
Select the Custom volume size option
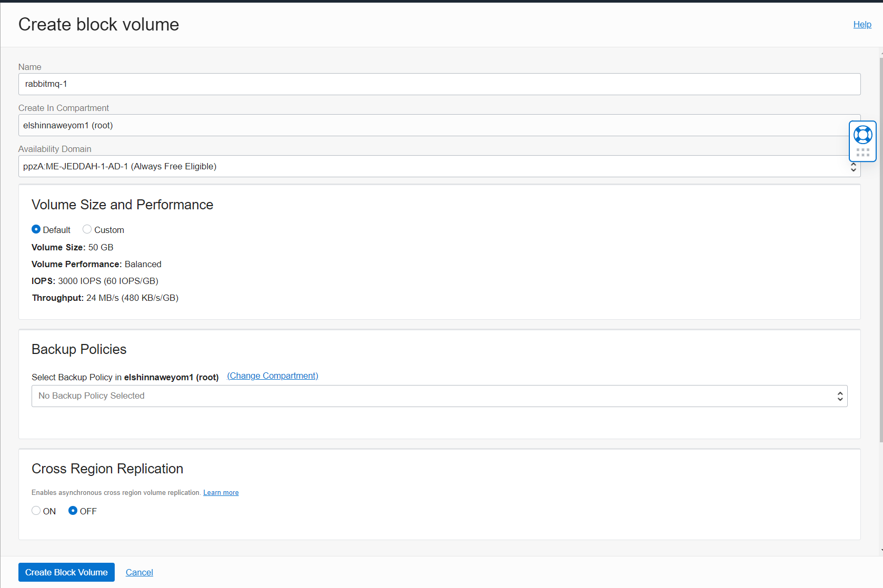(x=87, y=229)
